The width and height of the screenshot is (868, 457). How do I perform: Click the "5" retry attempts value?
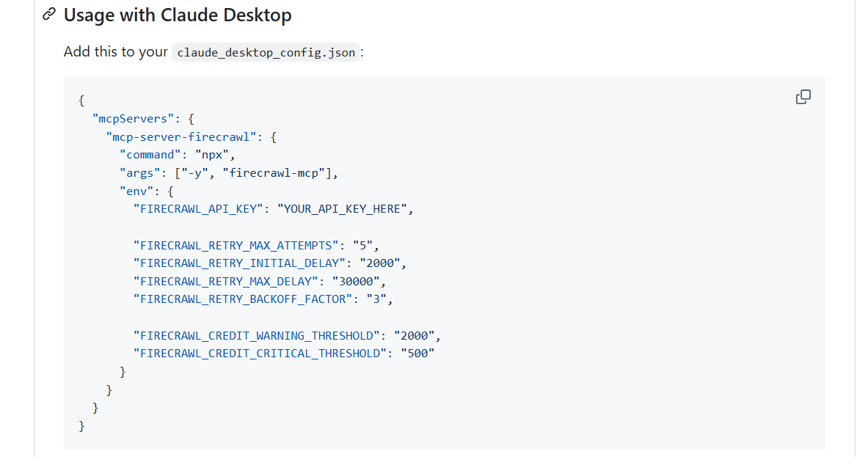click(x=362, y=246)
